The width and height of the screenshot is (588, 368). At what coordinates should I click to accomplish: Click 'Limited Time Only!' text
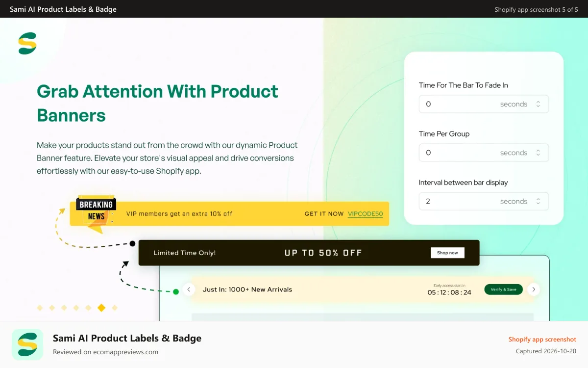tap(185, 253)
